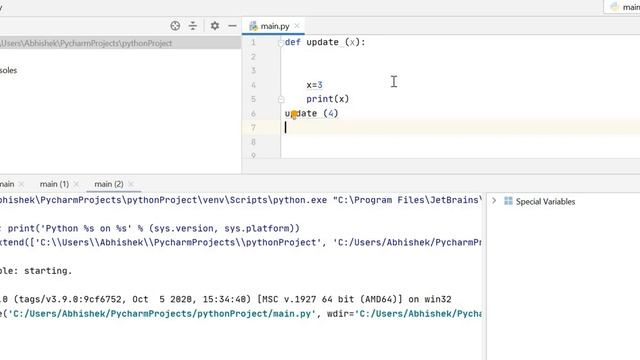Image resolution: width=640 pixels, height=360 pixels.
Task: Click line number 4 in the gutter
Action: point(253,85)
